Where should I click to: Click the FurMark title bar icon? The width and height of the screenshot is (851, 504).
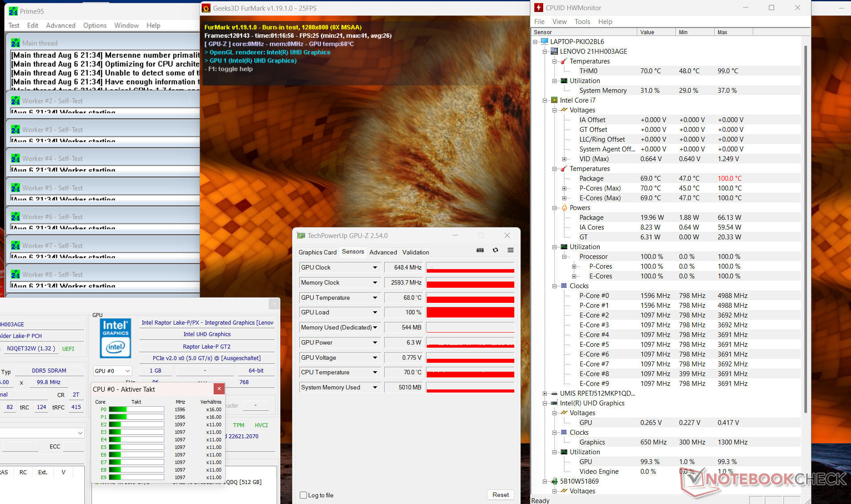(206, 8)
